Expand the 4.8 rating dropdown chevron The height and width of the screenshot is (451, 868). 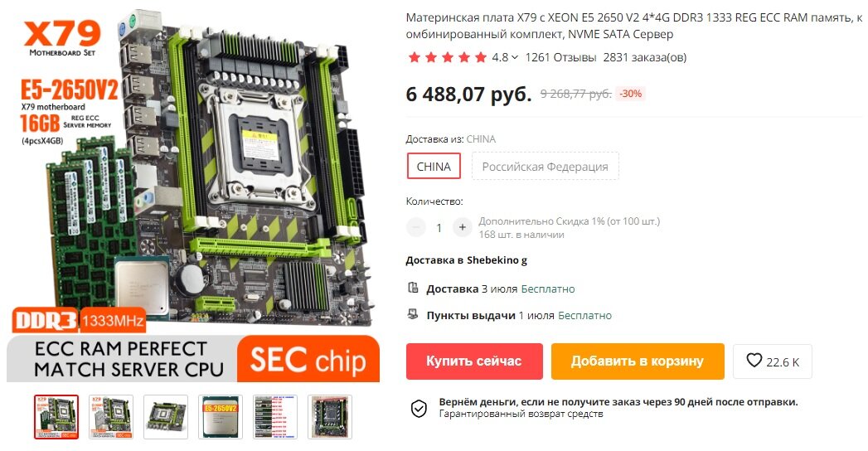click(515, 57)
